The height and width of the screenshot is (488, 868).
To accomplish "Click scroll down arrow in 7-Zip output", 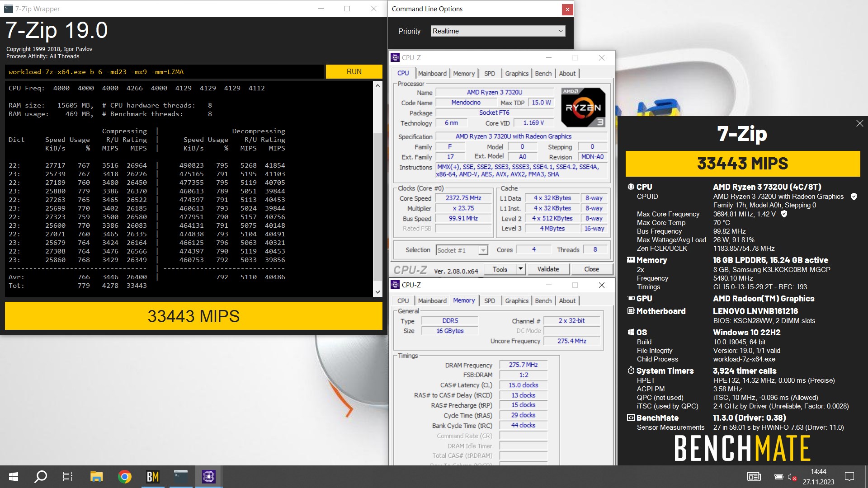I will coord(378,292).
